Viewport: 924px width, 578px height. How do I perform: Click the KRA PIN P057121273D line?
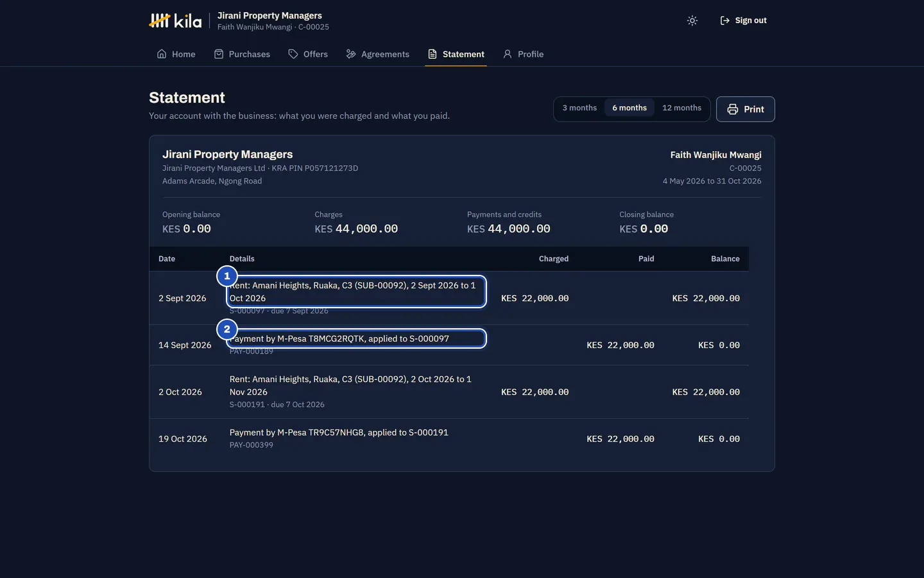260,168
